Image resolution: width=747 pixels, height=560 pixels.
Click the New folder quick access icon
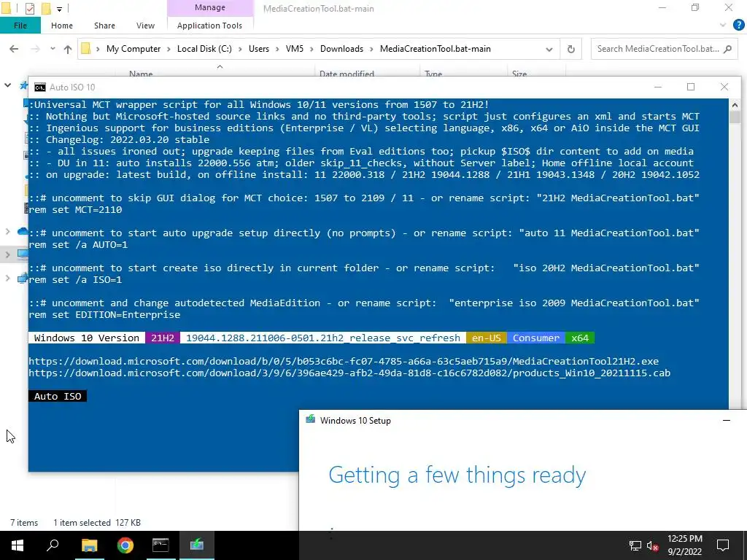click(x=46, y=8)
